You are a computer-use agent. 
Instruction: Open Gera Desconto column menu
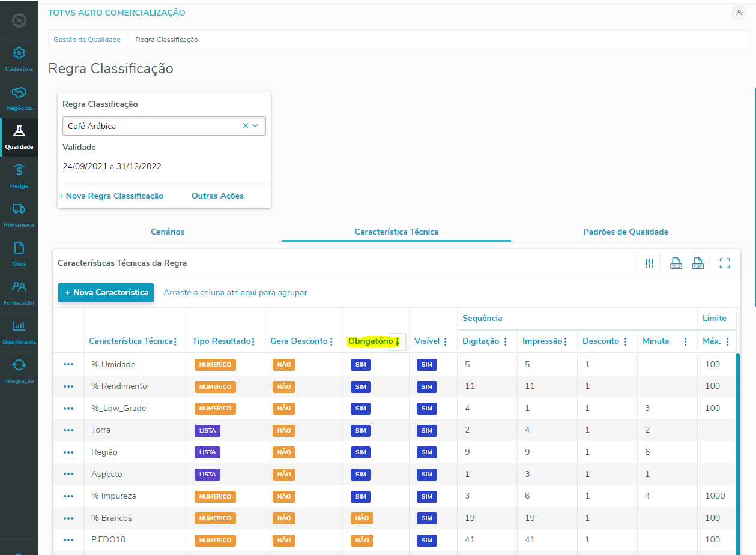[x=331, y=341]
